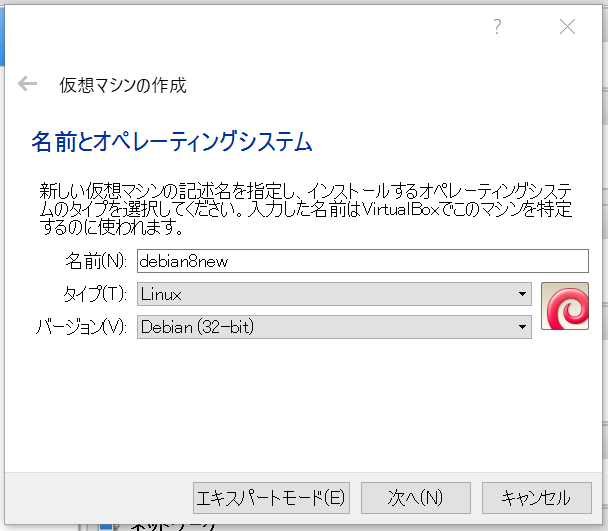Image resolution: width=608 pixels, height=531 pixels.
Task: Close the wizard with the X icon
Action: point(567,27)
